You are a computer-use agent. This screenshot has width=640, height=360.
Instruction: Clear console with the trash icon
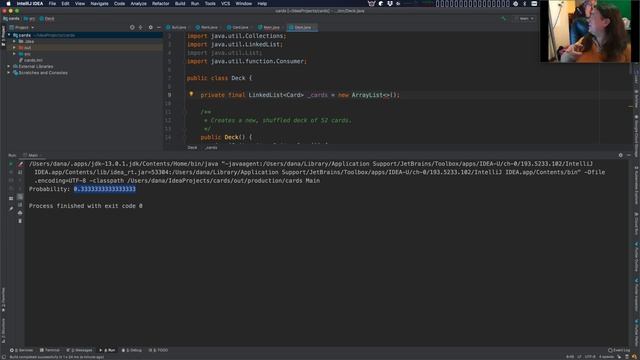tap(20, 221)
